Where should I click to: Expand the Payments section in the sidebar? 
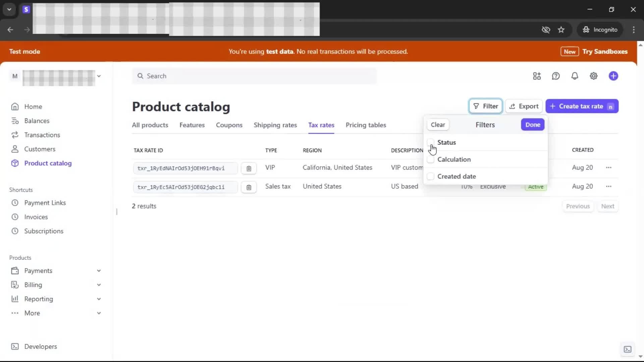click(x=99, y=270)
